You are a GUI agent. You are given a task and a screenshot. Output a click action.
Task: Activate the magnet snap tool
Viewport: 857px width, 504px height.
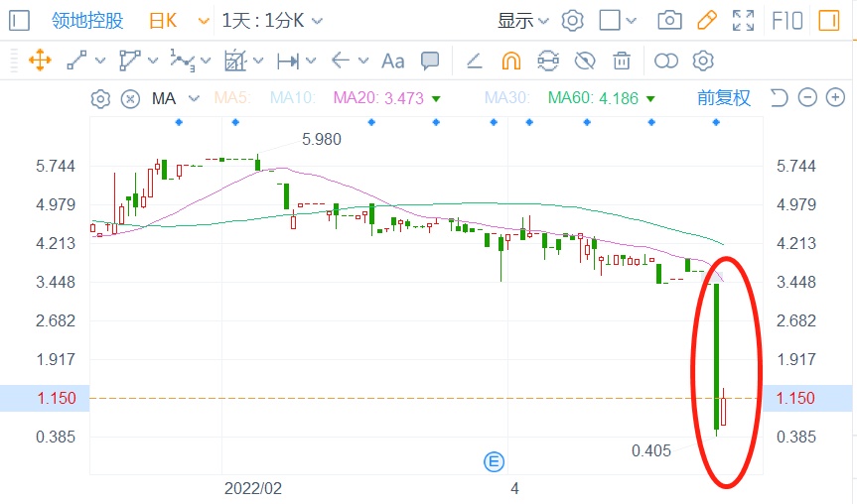click(510, 61)
